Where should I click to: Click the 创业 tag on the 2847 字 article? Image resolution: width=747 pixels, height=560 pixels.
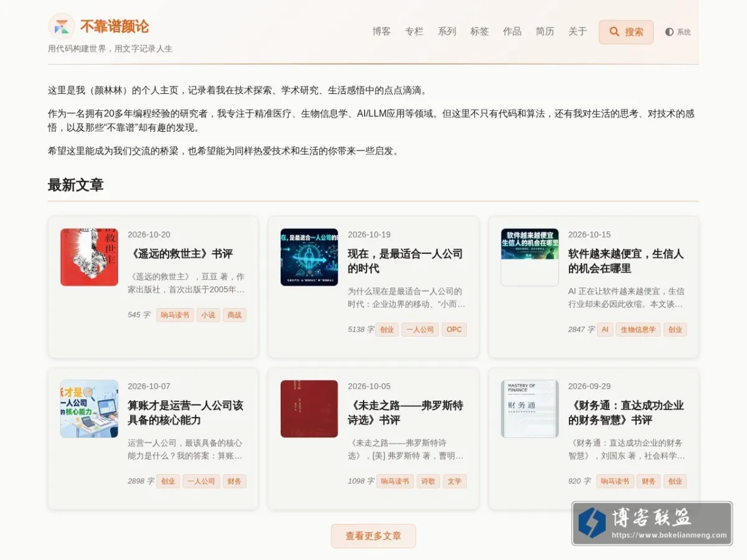coord(675,330)
